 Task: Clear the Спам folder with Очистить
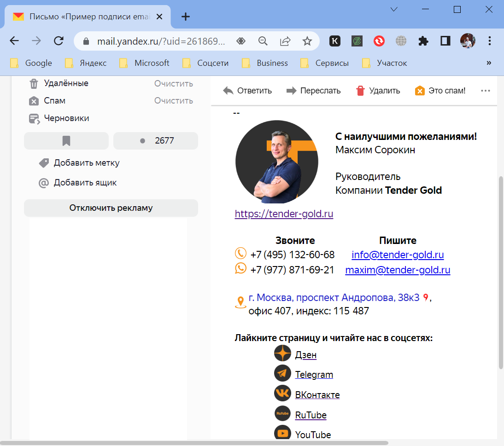point(174,101)
